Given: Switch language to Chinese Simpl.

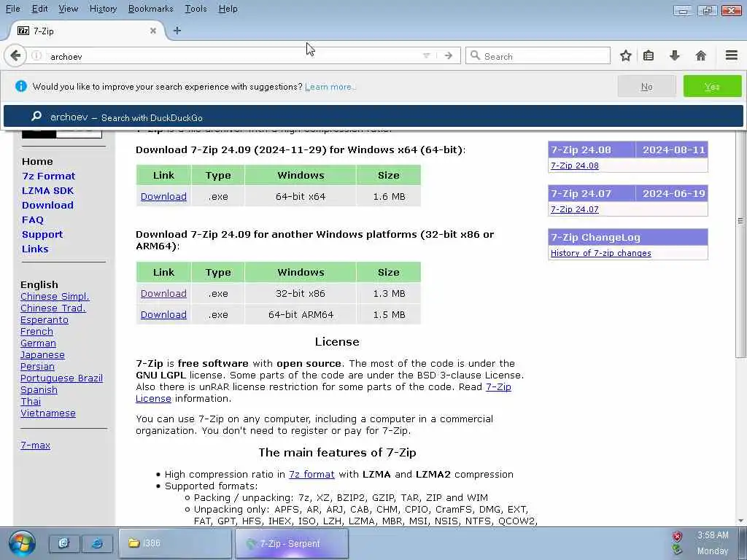Looking at the screenshot, I should pos(55,296).
